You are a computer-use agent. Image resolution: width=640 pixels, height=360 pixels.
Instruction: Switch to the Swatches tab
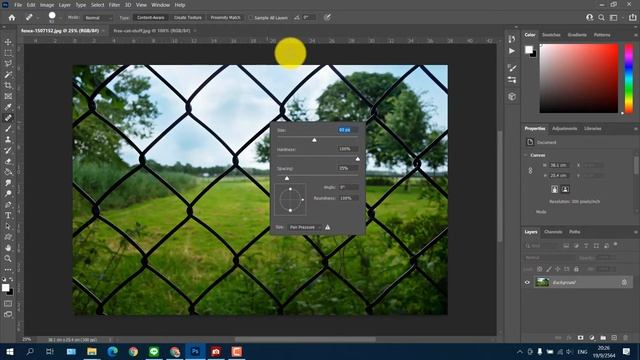coord(551,35)
